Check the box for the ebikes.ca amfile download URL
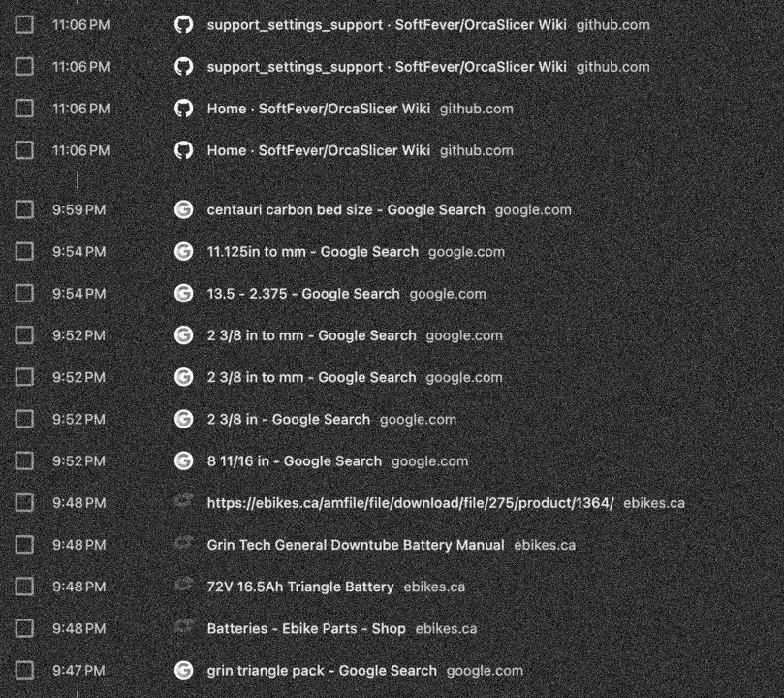 [x=24, y=503]
